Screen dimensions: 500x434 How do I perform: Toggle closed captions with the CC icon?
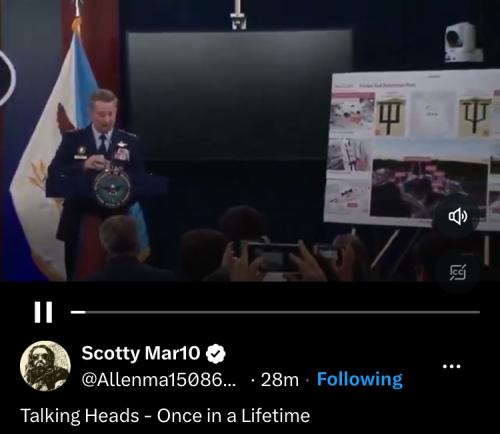[x=458, y=272]
